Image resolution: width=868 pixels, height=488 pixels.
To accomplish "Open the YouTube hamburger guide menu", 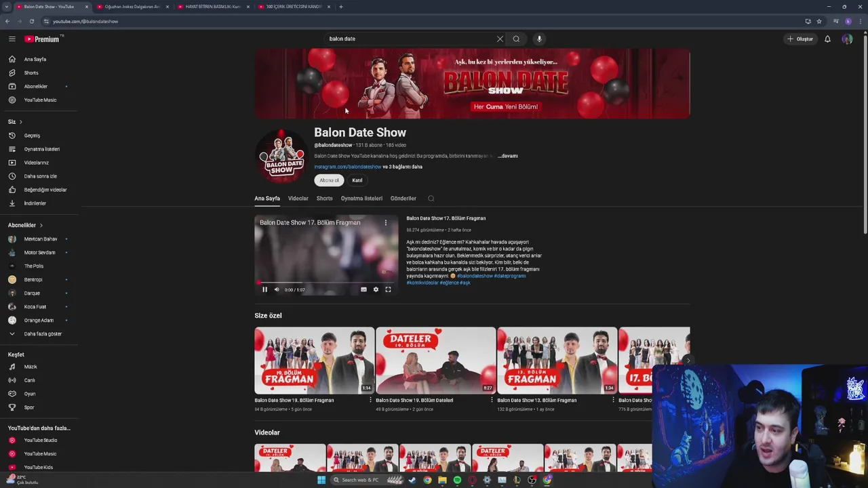I will 12,39.
